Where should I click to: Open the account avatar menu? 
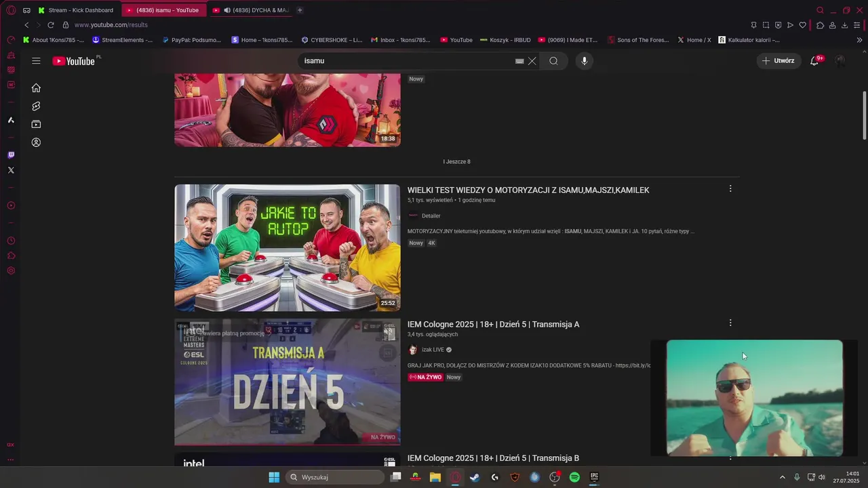[840, 61]
